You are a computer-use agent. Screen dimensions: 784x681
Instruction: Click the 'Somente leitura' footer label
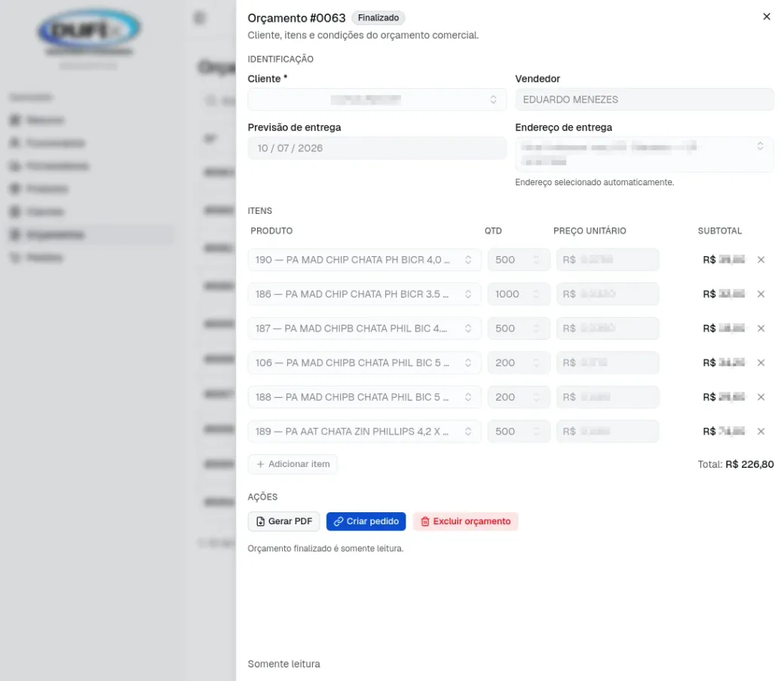pos(284,664)
